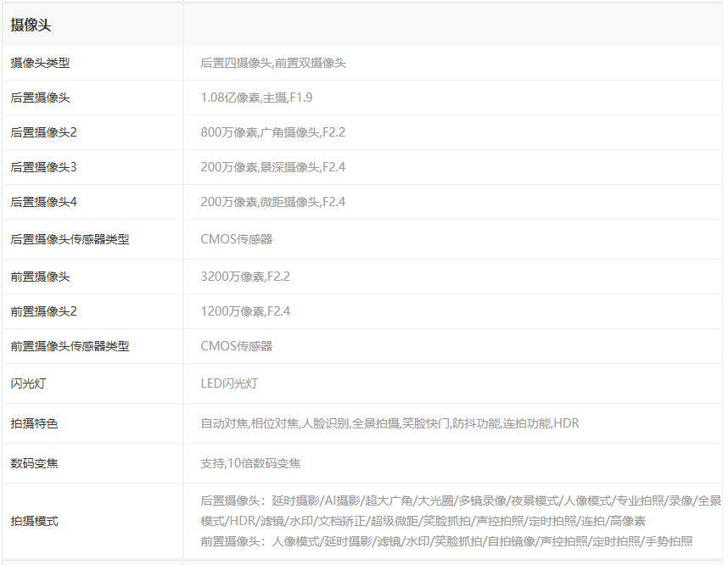Select the 后置摄像头4 row label
The height and width of the screenshot is (565, 728).
tap(37, 201)
